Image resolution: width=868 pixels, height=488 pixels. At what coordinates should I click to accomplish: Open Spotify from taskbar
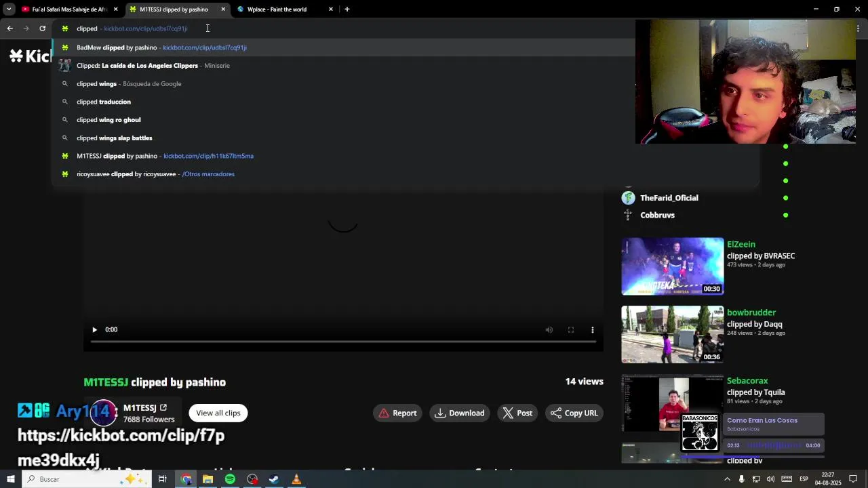pyautogui.click(x=230, y=479)
